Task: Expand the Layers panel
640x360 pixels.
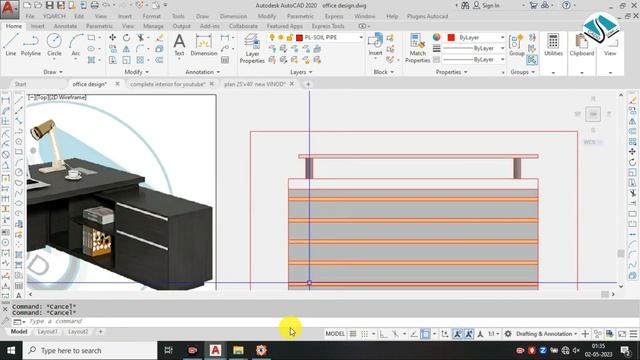Action: tap(301, 72)
